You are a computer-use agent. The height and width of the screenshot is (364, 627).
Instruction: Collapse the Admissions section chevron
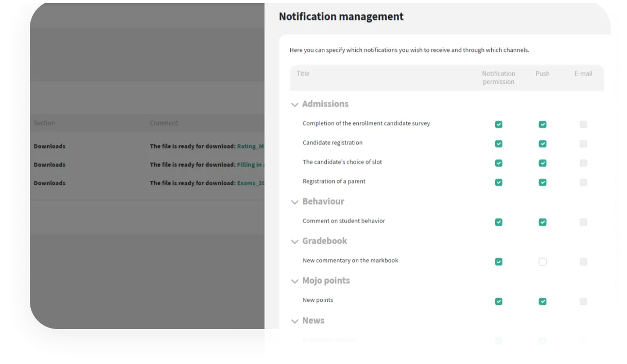pos(295,104)
